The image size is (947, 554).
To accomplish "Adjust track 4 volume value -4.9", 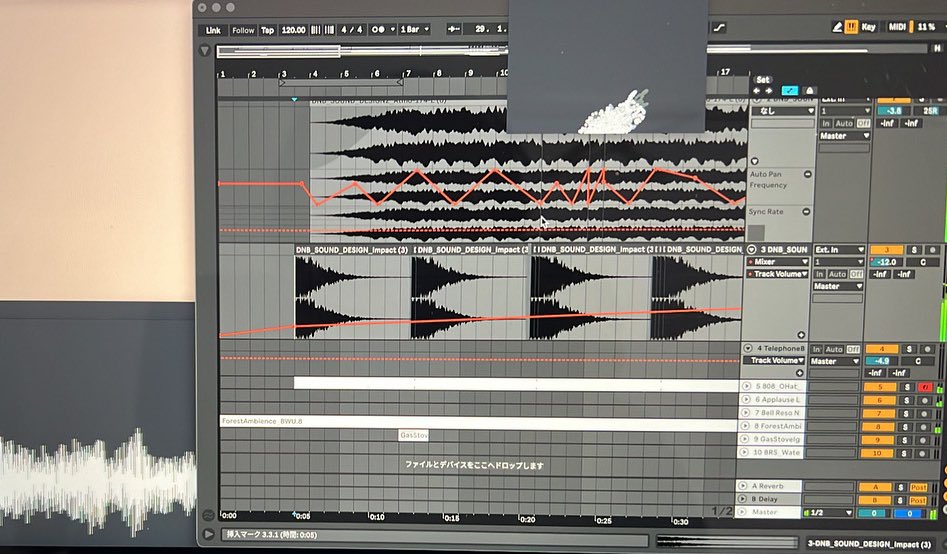I will (x=881, y=361).
